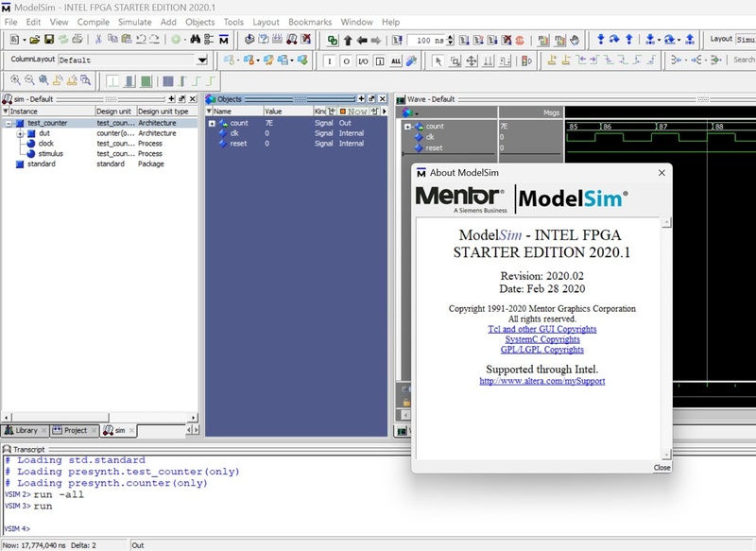Open the Simulate menu
Screen dimensions: 756x551
[x=134, y=22]
